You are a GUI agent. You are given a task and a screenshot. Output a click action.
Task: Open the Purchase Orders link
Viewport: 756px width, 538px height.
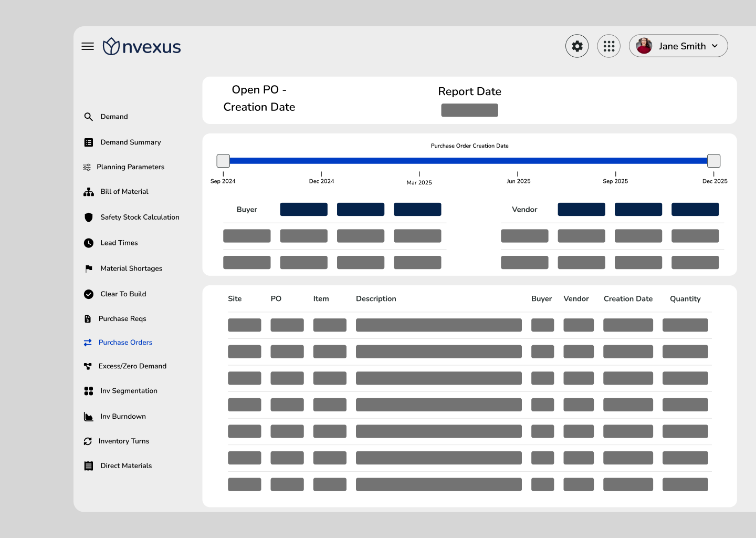point(125,343)
